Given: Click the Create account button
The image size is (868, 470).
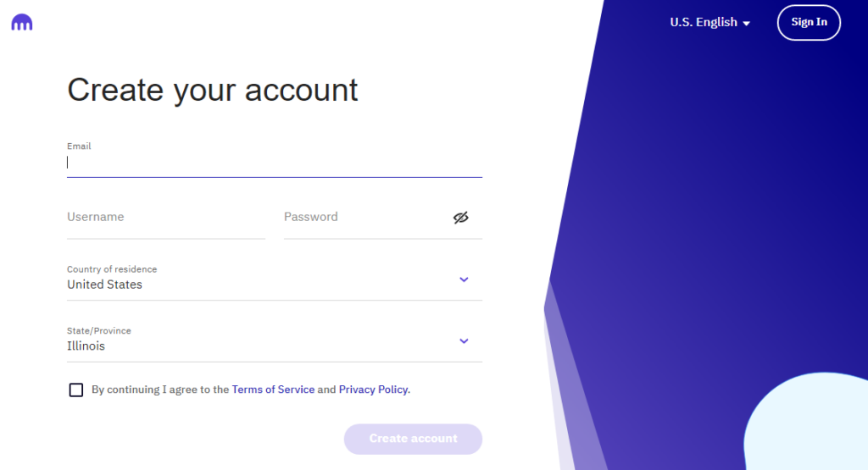Looking at the screenshot, I should tap(413, 439).
